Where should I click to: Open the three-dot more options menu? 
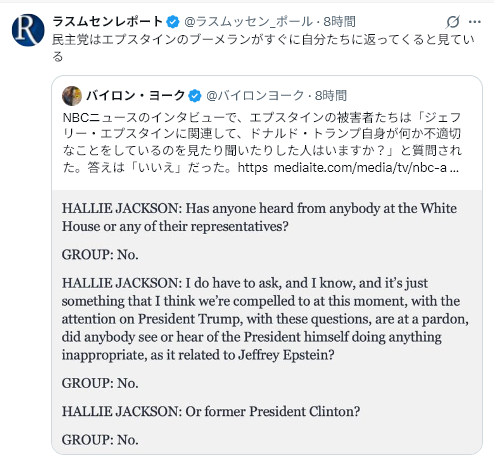coord(475,22)
